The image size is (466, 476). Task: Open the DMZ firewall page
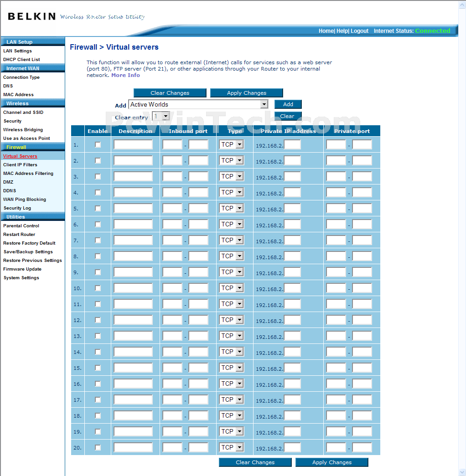(8, 182)
